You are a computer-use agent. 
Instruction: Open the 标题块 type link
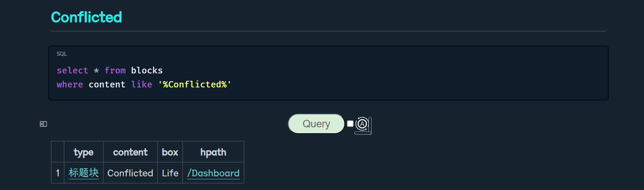[x=84, y=173]
